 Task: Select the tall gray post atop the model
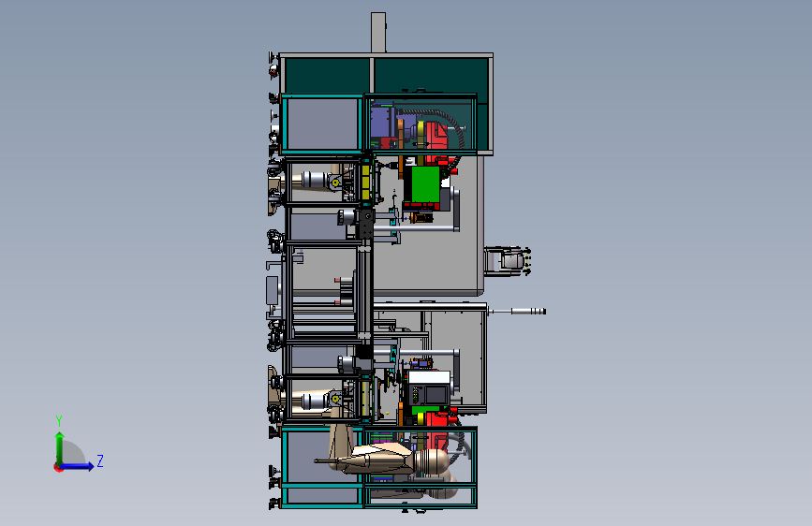tap(378, 32)
